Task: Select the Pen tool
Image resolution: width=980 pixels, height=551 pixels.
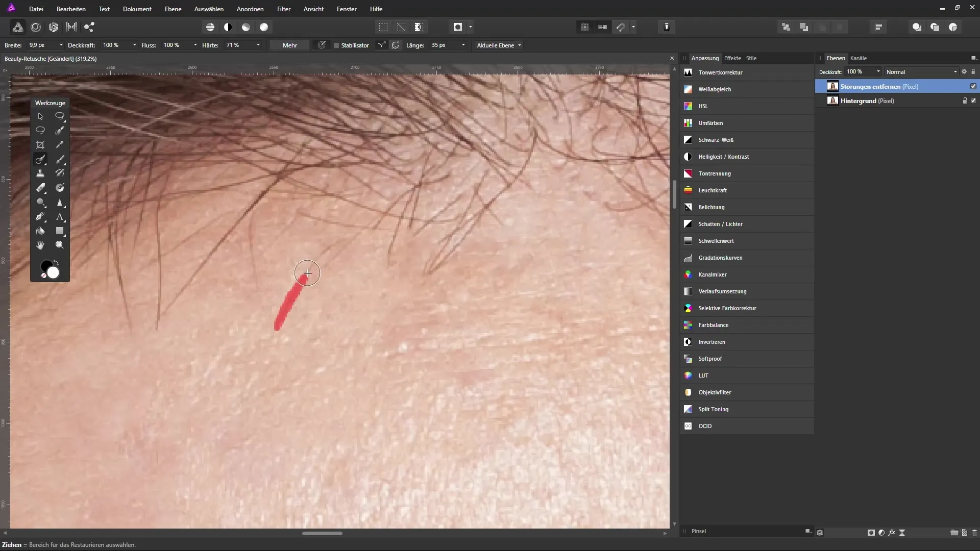Action: click(40, 217)
